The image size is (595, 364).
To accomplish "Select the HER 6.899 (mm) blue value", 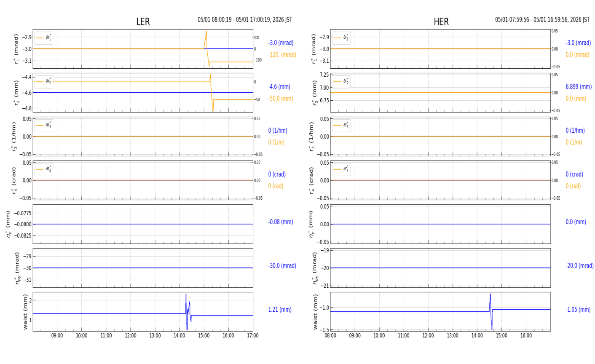I will tap(579, 86).
